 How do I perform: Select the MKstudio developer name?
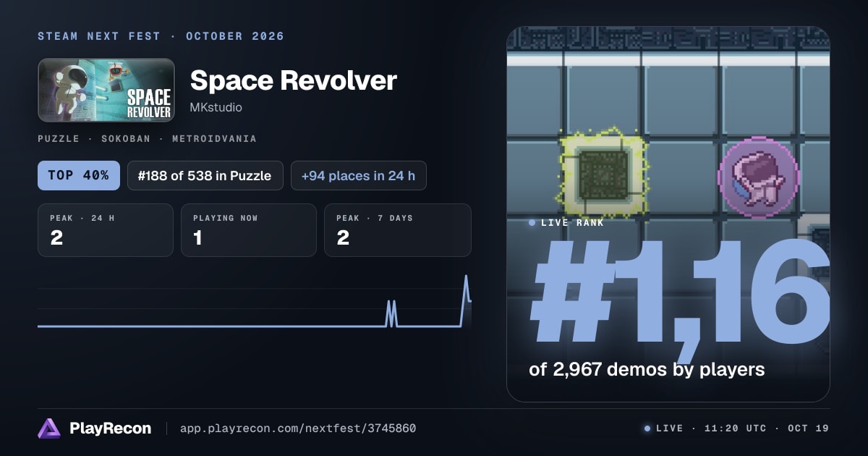(x=216, y=107)
